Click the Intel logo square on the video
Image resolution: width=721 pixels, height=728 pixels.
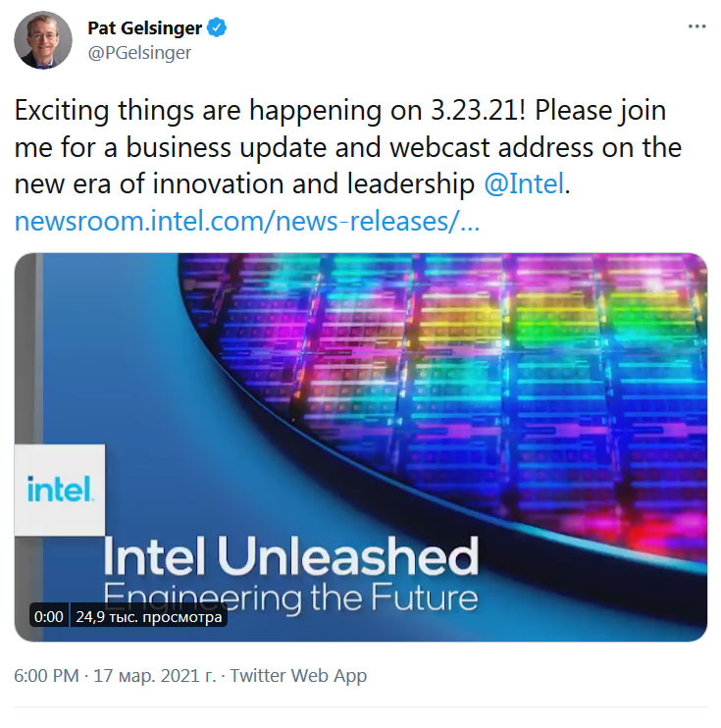point(60,489)
